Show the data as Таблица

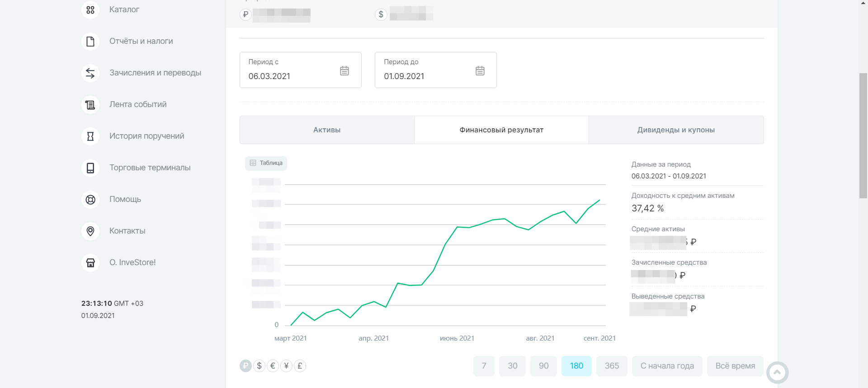(x=266, y=163)
